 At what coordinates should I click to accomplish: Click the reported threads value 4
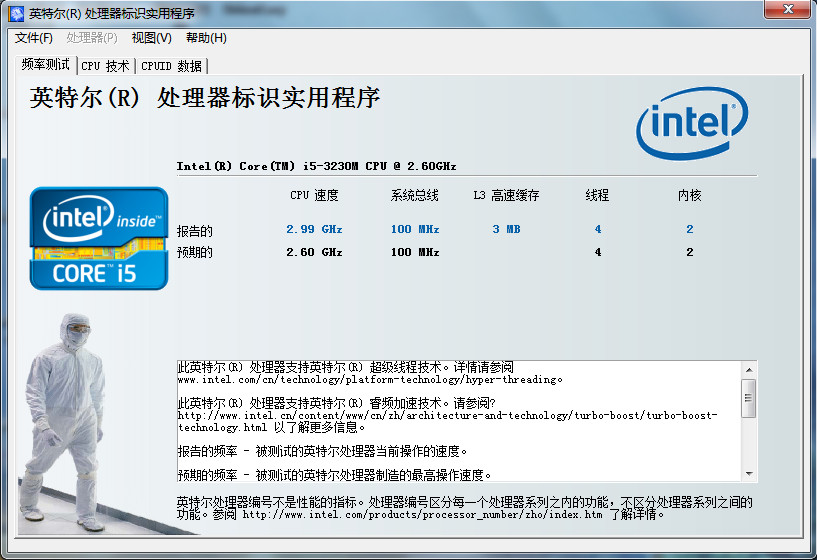pos(598,229)
